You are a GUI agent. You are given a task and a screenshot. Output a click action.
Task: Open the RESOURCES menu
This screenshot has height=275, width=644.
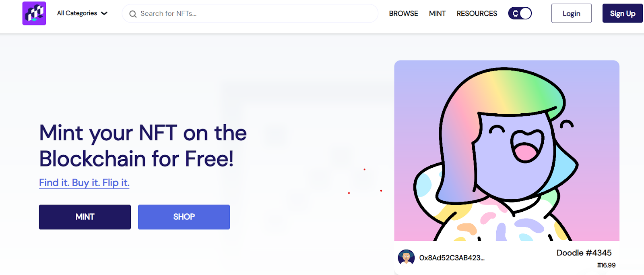click(x=477, y=13)
